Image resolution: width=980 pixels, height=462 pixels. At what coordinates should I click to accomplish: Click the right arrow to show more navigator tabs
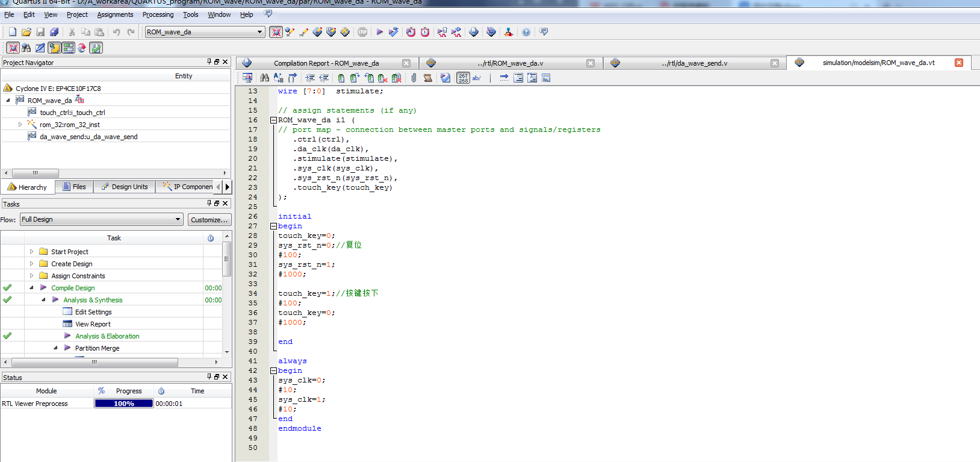pyautogui.click(x=228, y=187)
